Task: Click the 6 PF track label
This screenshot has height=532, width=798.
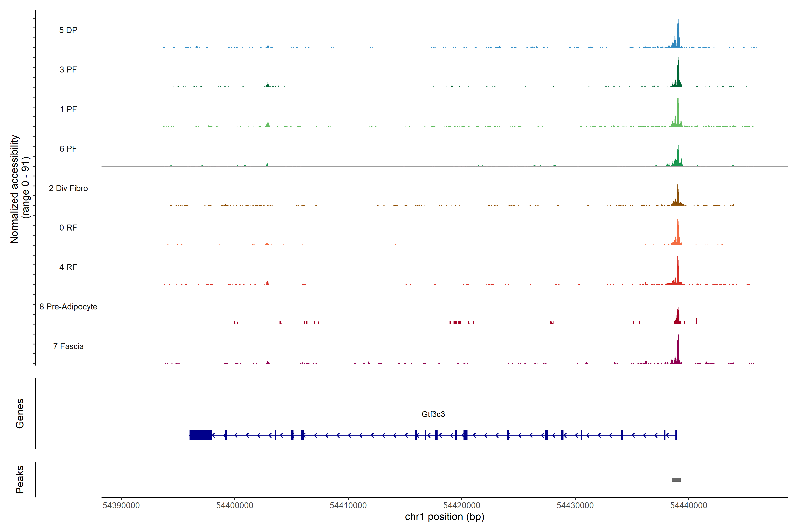Action: (x=68, y=149)
